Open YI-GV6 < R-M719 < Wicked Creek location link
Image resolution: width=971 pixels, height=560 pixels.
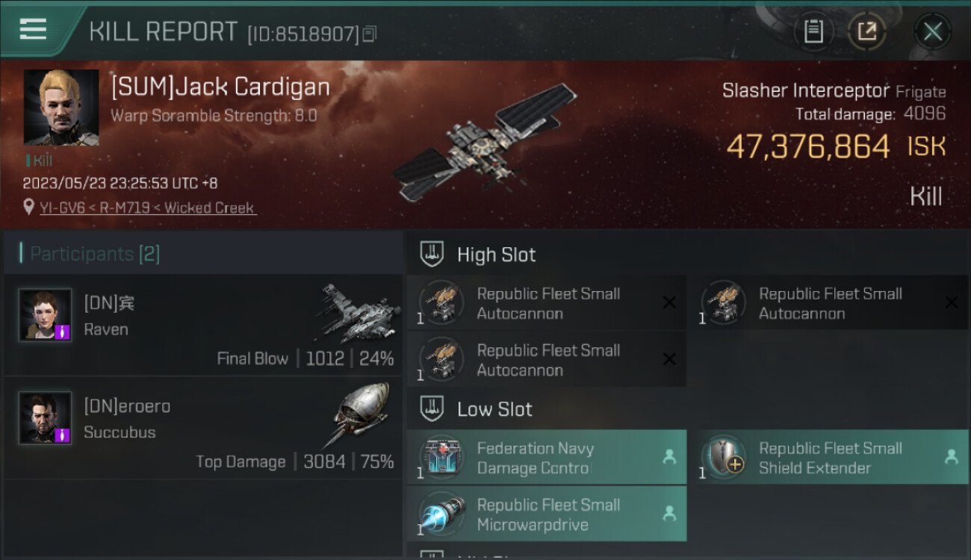(148, 208)
